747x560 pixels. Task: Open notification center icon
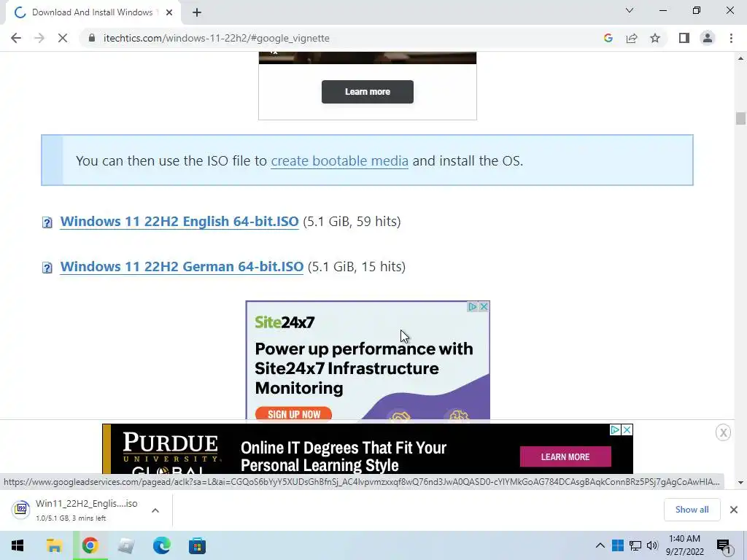coord(724,546)
